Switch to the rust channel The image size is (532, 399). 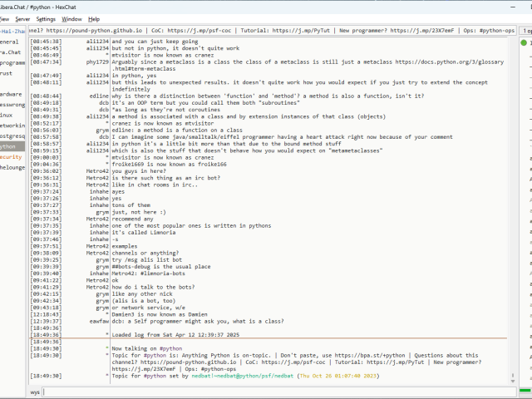(7, 72)
